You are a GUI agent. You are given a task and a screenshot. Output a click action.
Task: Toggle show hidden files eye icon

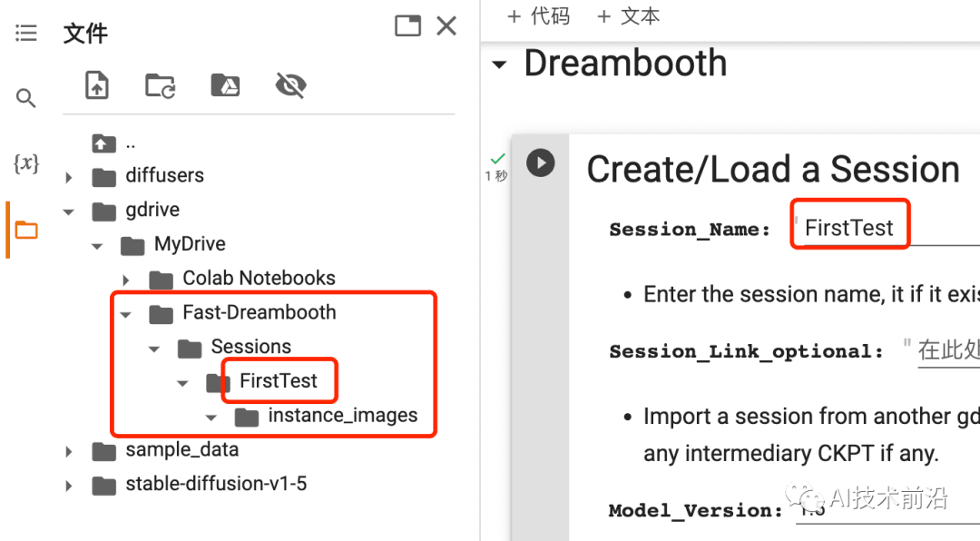(290, 85)
